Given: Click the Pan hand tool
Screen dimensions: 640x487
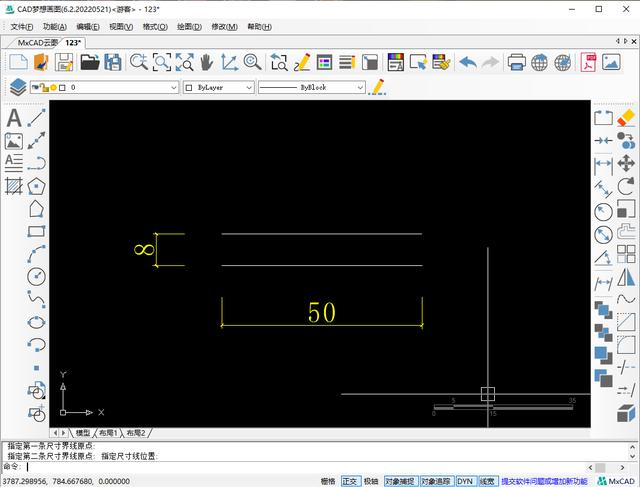Looking at the screenshot, I should pyautogui.click(x=206, y=62).
